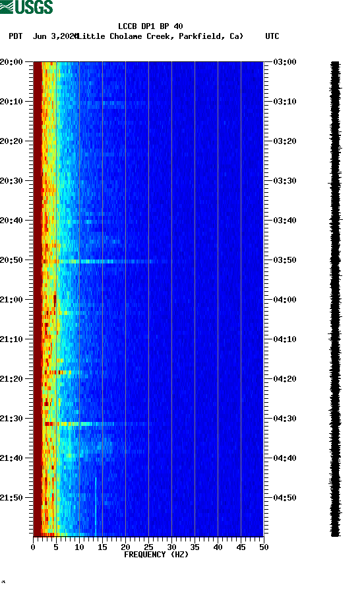Screen dimensions: 364x589
Task: Click the '10' frequency axis label
Action: pyautogui.click(x=79, y=547)
